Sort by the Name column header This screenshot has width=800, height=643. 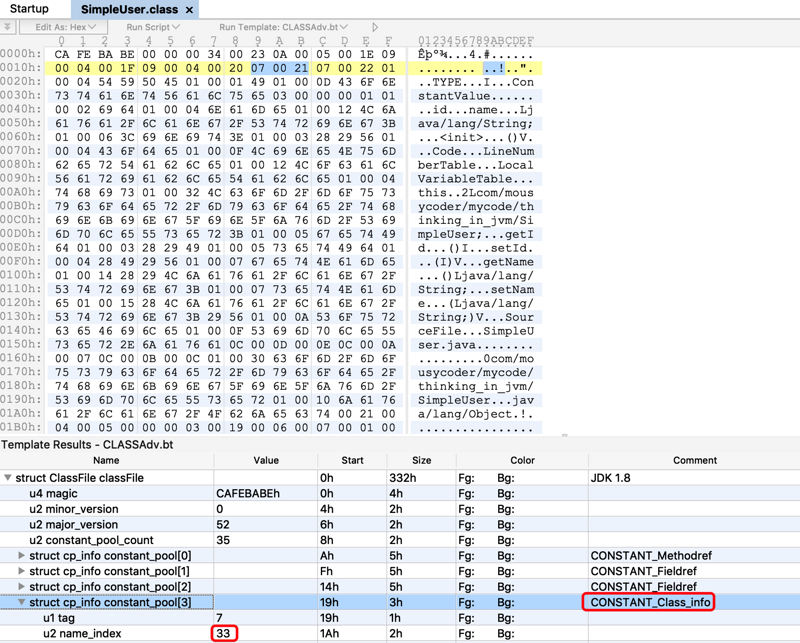pyautogui.click(x=106, y=460)
